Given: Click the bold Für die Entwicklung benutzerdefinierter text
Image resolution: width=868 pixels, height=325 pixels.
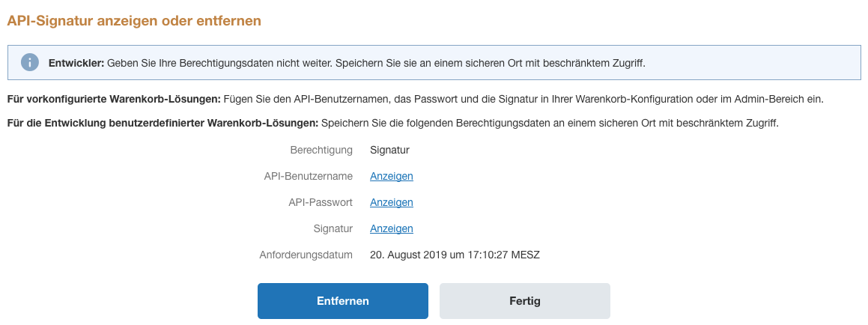Looking at the screenshot, I should tap(163, 123).
